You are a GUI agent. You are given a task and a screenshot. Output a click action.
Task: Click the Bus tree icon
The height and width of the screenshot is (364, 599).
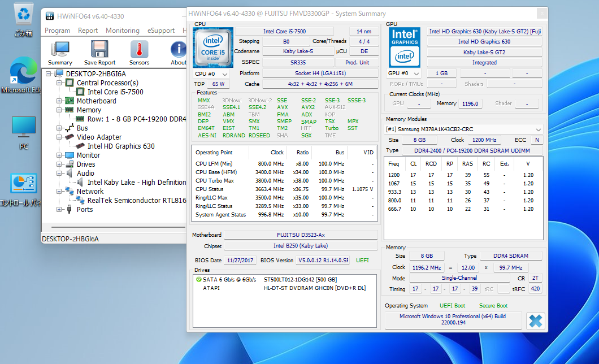coord(69,128)
